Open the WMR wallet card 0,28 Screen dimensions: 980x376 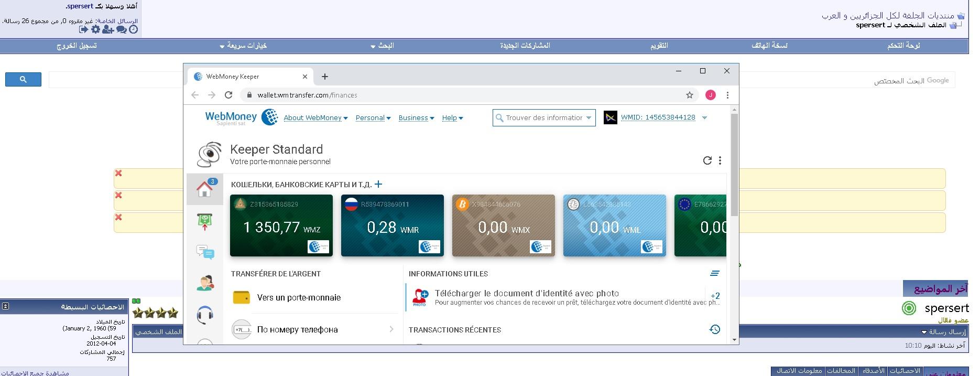(x=393, y=225)
